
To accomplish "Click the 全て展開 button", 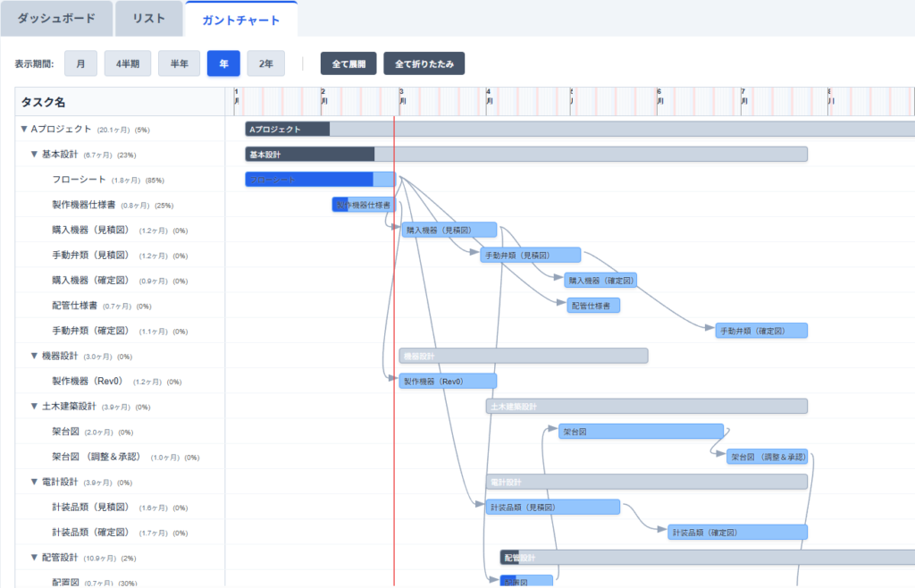I will tap(348, 64).
